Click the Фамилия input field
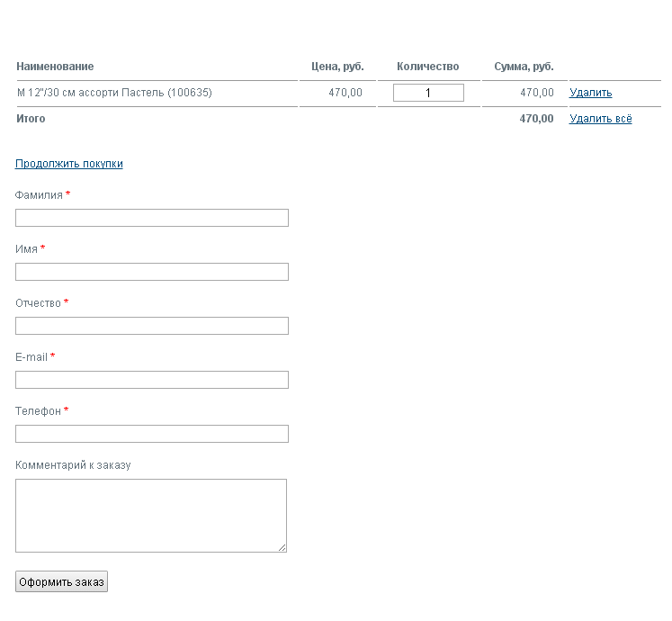The width and height of the screenshot is (672, 621). [152, 218]
